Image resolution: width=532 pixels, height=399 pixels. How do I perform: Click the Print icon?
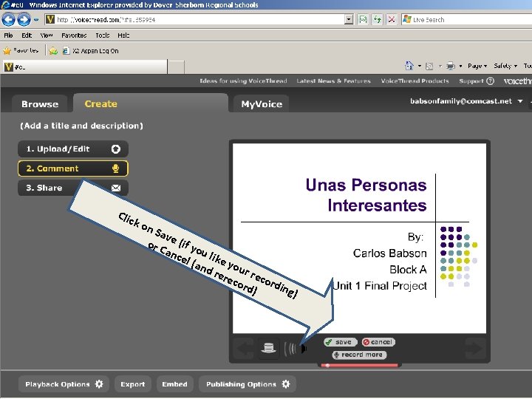tap(451, 66)
